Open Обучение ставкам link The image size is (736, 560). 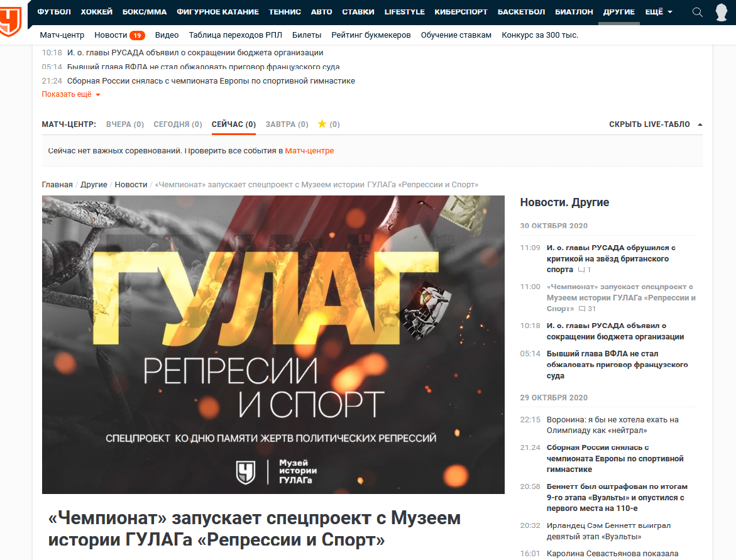456,35
